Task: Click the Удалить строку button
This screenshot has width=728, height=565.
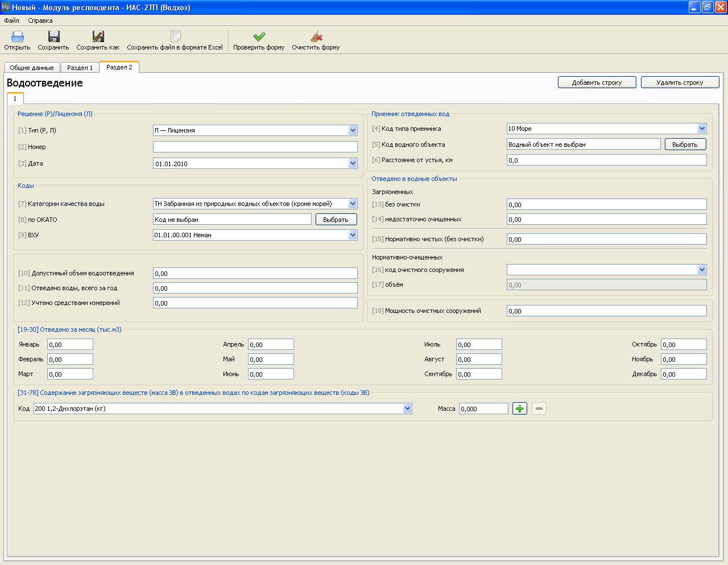Action: (680, 83)
